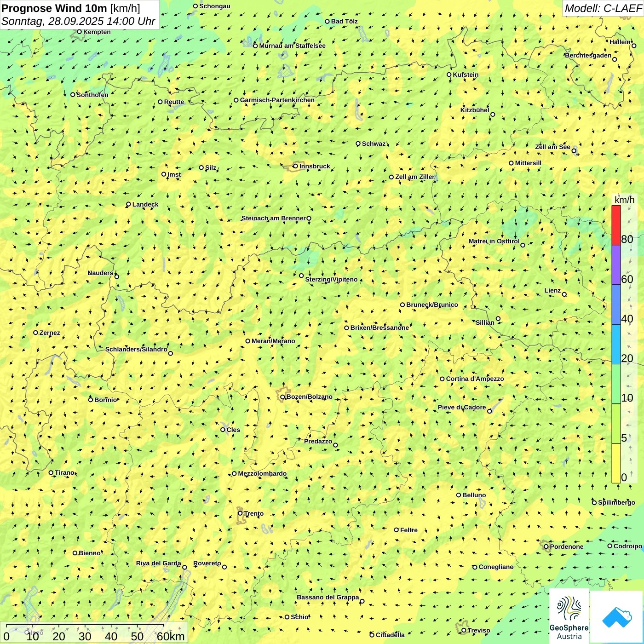Viewport: 644px width, 644px height.
Task: Click the Schwaz label
Action: [x=374, y=144]
